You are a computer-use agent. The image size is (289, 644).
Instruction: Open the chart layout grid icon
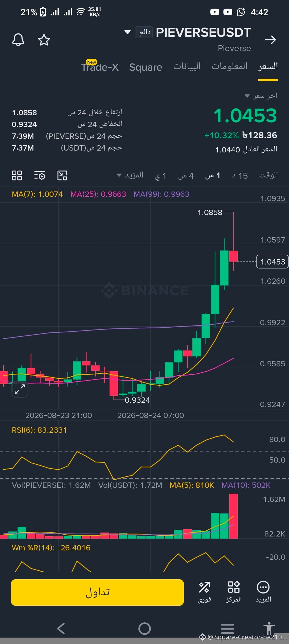point(17,175)
